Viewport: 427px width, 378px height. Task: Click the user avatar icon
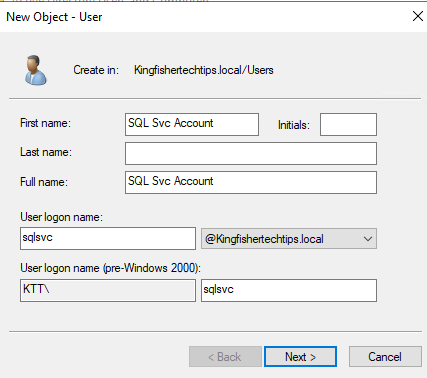tap(36, 70)
